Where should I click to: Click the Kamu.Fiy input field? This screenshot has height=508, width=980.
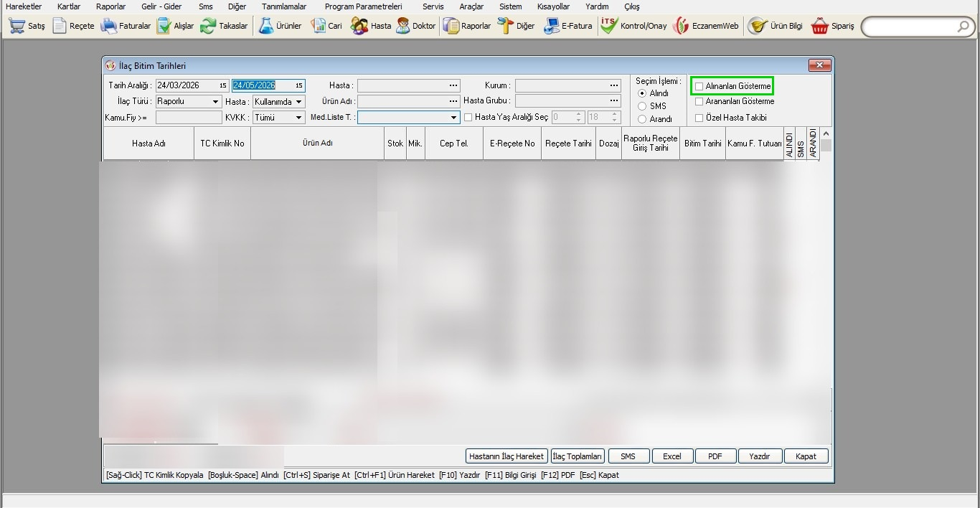point(189,118)
